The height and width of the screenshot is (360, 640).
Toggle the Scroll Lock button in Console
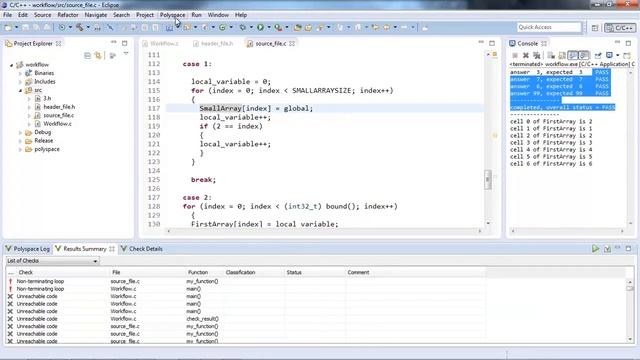click(x=562, y=56)
